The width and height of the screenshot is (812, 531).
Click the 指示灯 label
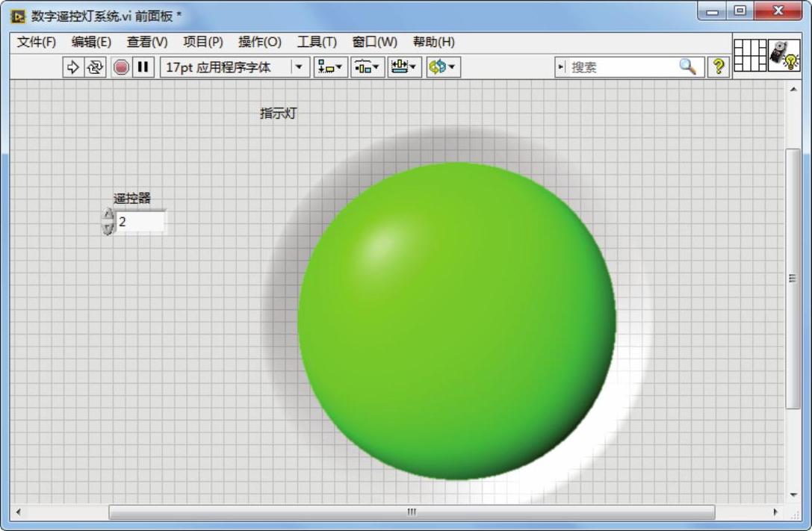point(278,114)
